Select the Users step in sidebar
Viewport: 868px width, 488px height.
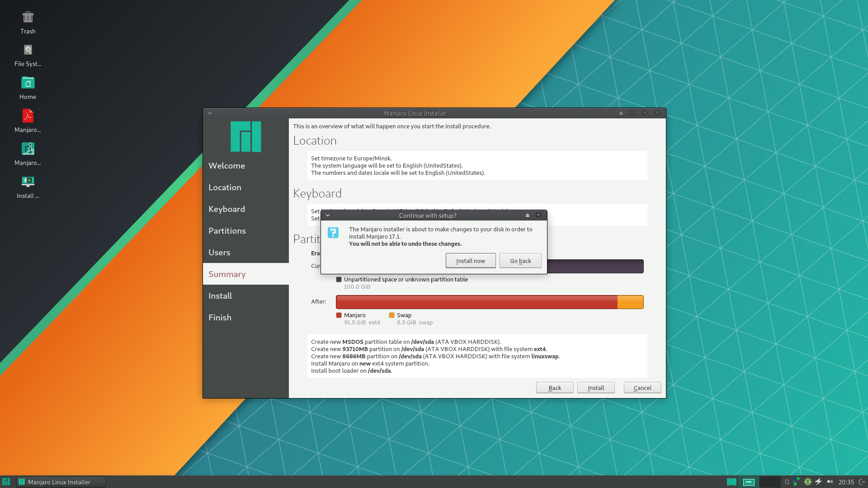[246, 253]
